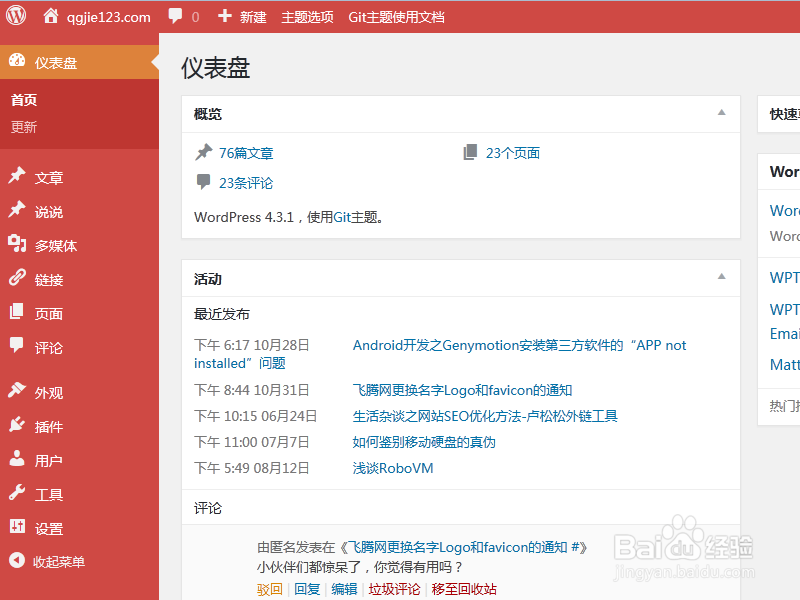Click the 收起菜单 collapse arrow icon
The image size is (800, 600).
click(17, 560)
